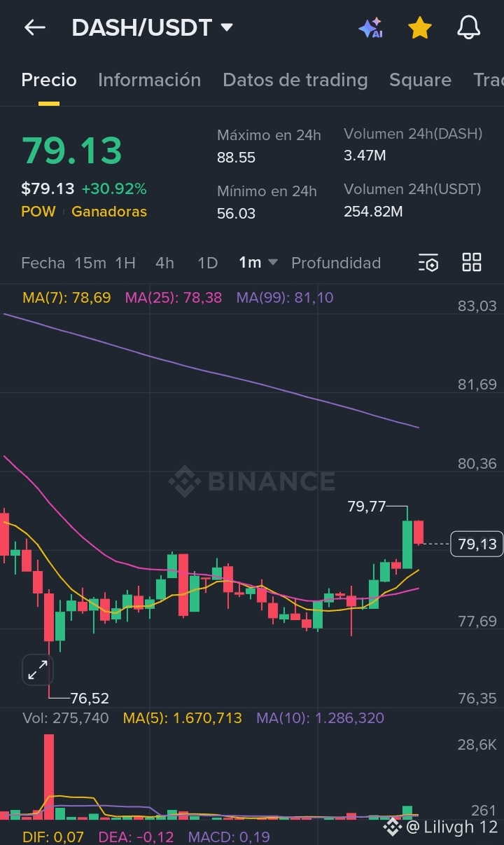This screenshot has width=504, height=845.
Task: Tap the DIF: 0,07 indicator value
Action: [53, 837]
